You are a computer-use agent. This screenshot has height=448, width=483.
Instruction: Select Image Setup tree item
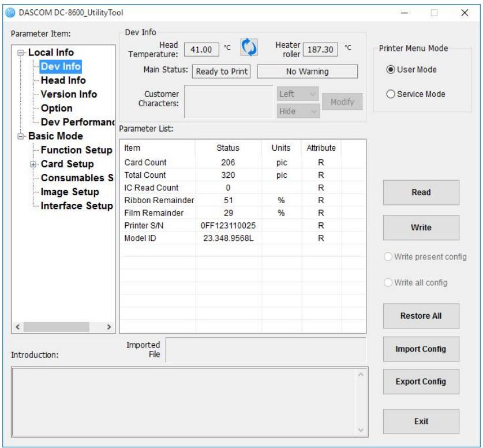70,192
